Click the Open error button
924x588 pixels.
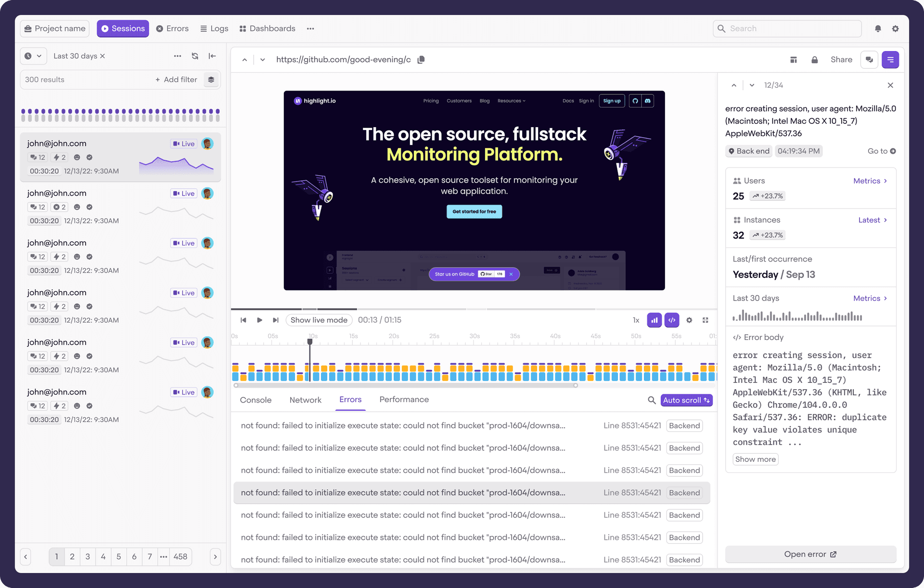click(x=810, y=554)
